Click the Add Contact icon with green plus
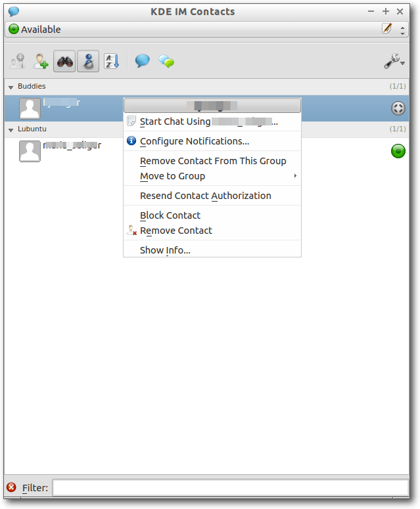Viewport: 420px width, 509px height. [x=41, y=62]
